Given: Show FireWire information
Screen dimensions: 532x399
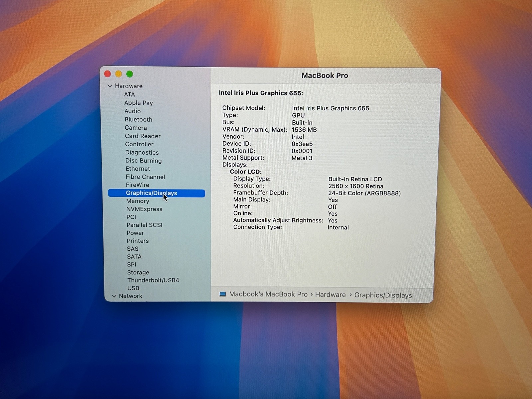Looking at the screenshot, I should click(x=137, y=185).
